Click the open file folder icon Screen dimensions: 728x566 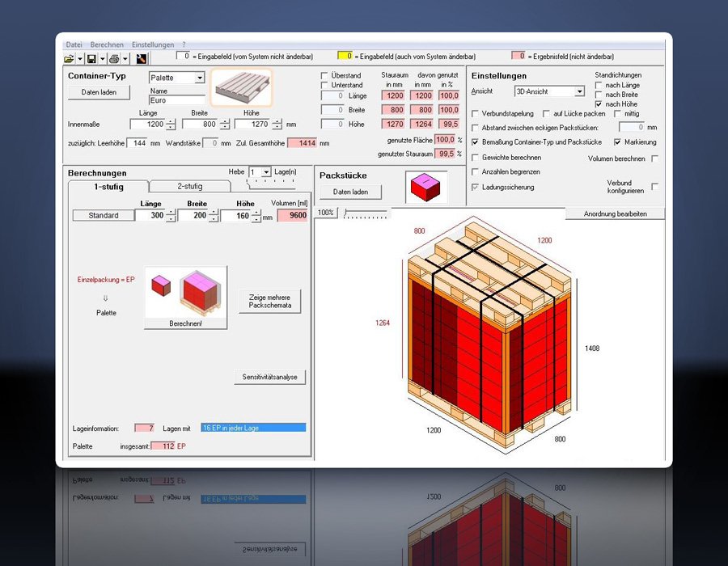pyautogui.click(x=70, y=58)
